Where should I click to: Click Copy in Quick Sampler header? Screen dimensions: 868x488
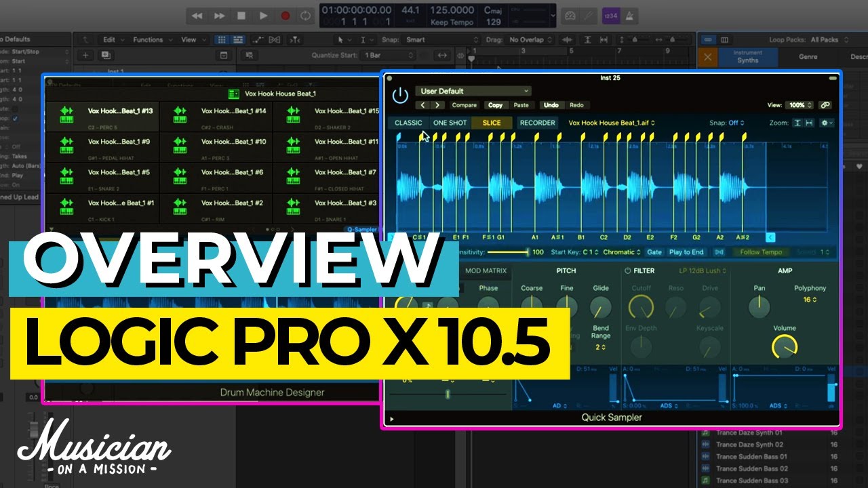(x=495, y=105)
